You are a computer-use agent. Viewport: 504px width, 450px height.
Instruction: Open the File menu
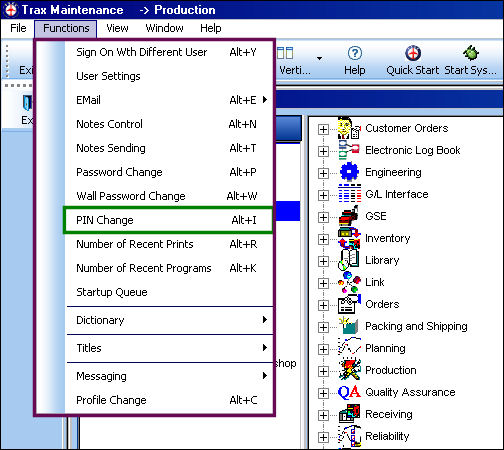click(18, 28)
